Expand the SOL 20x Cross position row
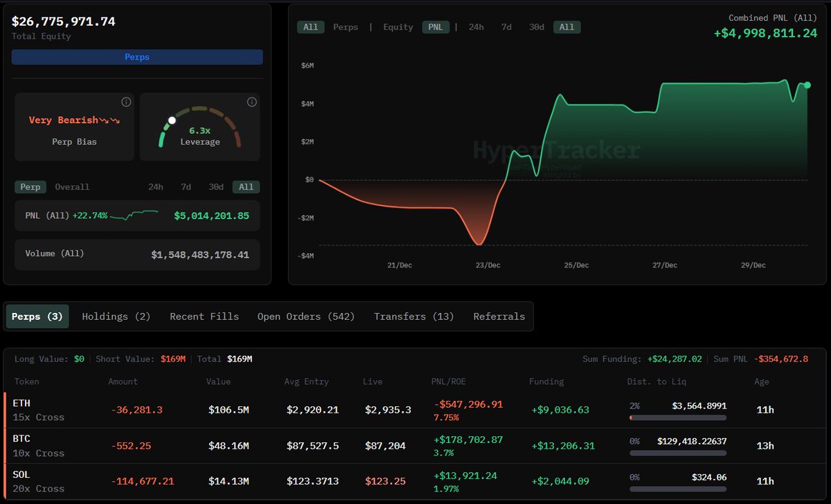831x504 pixels. 39,481
